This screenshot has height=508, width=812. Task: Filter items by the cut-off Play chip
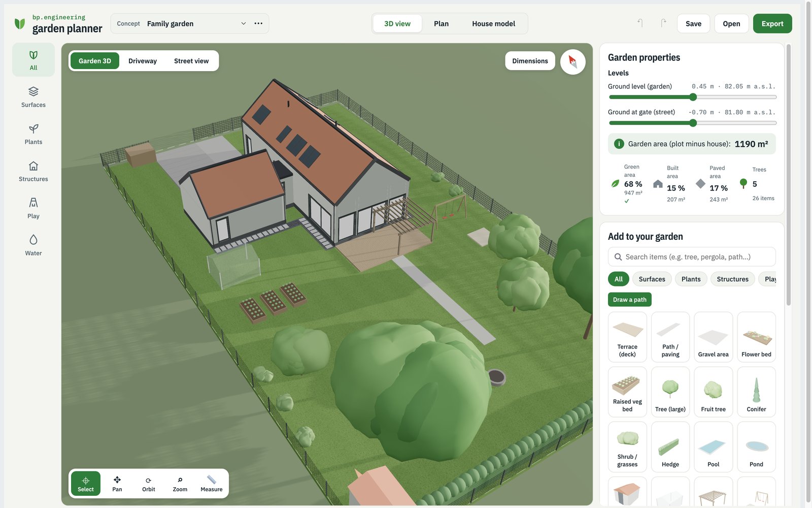767,279
